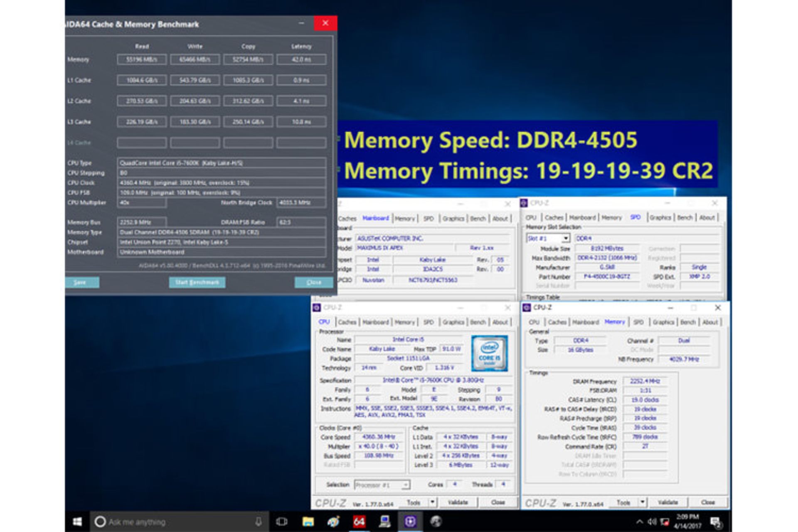798x532 pixels.
Task: Open Tools dropdown arrow in CPU-Z Memory window
Action: (x=643, y=502)
